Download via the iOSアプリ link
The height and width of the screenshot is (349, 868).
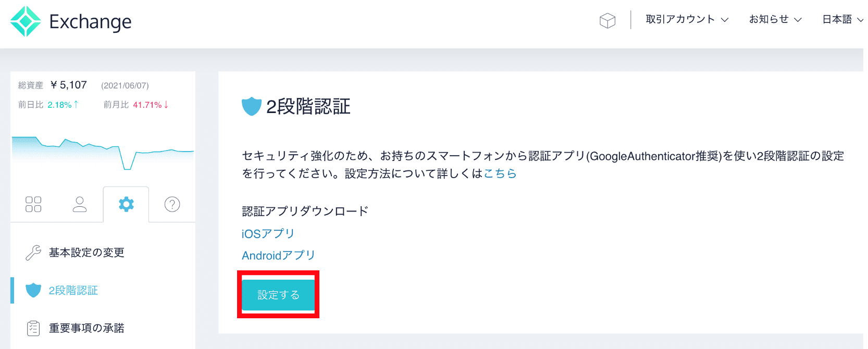click(267, 233)
